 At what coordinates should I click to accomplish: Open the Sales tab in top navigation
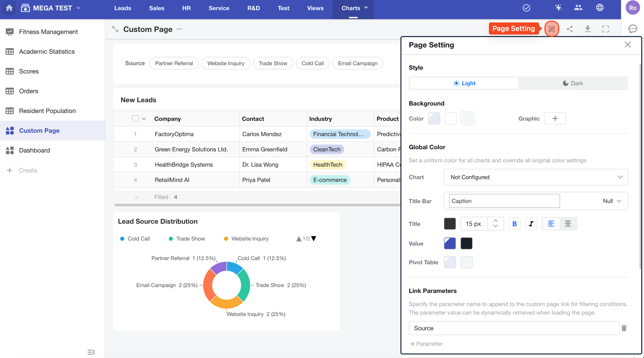157,8
